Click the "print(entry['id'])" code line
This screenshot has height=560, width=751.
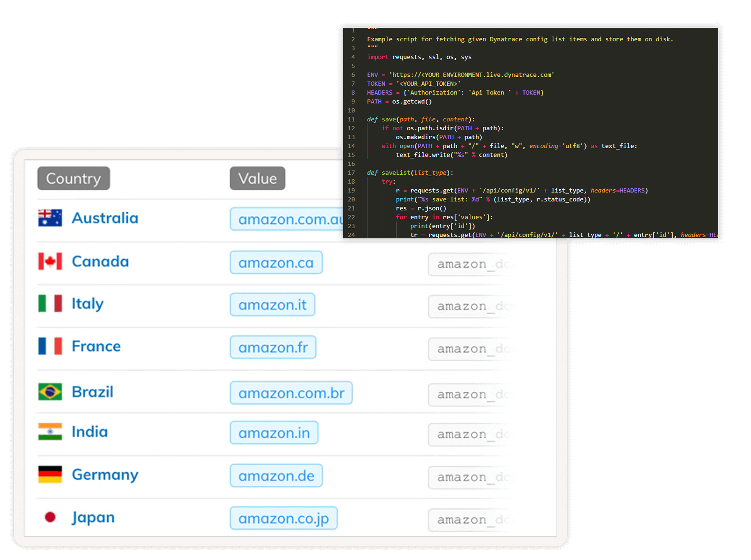[443, 226]
